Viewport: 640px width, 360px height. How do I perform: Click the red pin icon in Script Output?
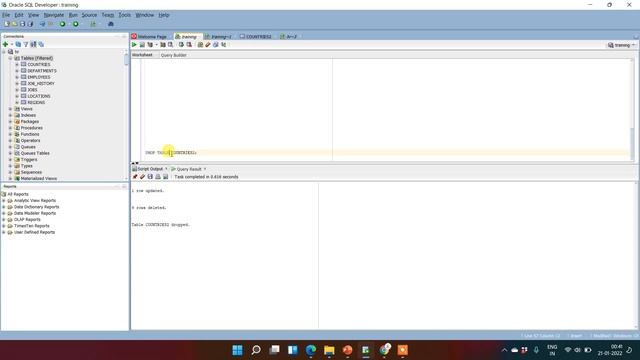pyautogui.click(x=135, y=177)
